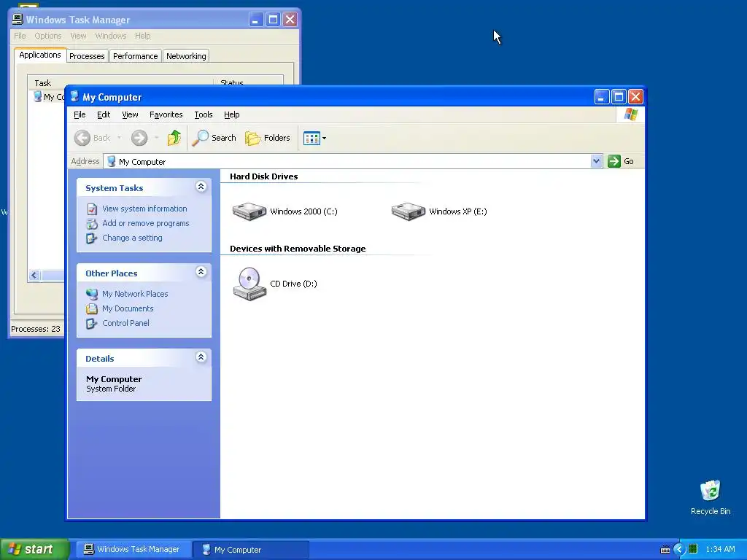Open My Network Places link
The width and height of the screenshot is (747, 560).
tap(135, 294)
